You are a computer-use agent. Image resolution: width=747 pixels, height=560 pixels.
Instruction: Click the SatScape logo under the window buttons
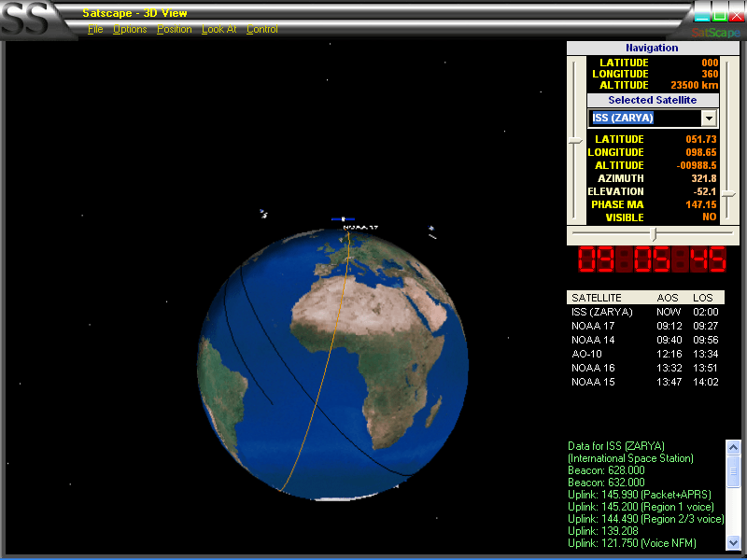click(x=715, y=33)
